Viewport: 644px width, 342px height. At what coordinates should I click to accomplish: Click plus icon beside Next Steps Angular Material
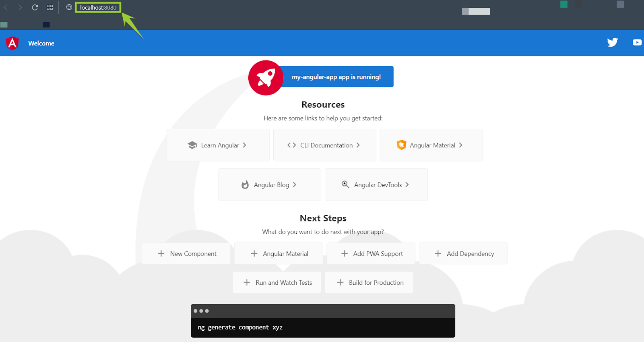coord(254,253)
